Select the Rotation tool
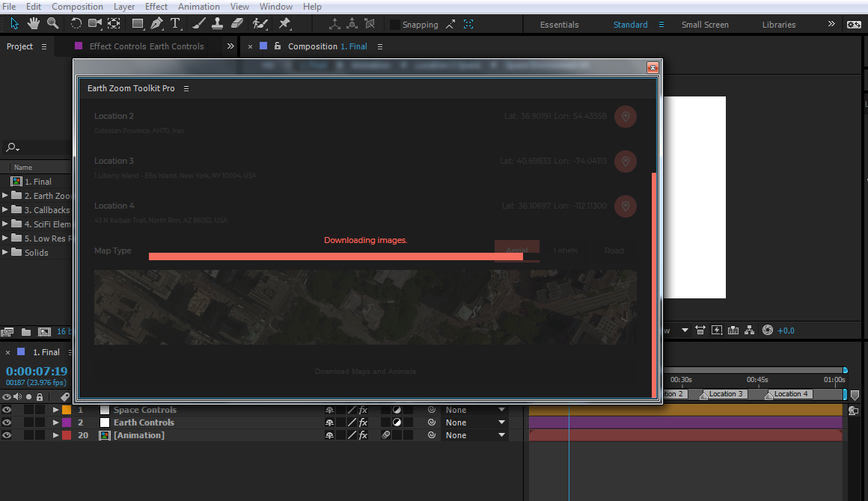The width and height of the screenshot is (868, 501). [76, 23]
